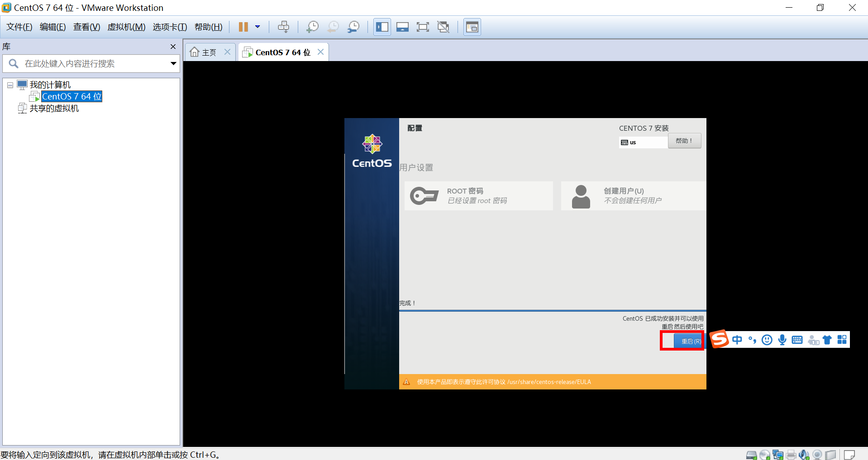The image size is (868, 460).
Task: Click the EULA license notice text
Action: 504,382
